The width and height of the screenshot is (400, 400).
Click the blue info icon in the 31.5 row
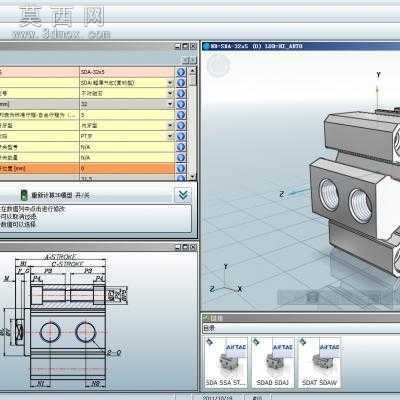coord(181,178)
